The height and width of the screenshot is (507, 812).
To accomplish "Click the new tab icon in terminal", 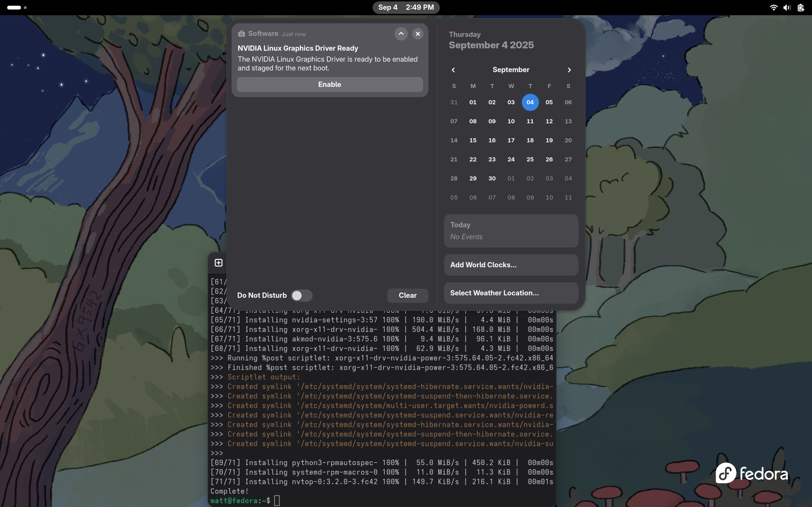I will pos(219,263).
